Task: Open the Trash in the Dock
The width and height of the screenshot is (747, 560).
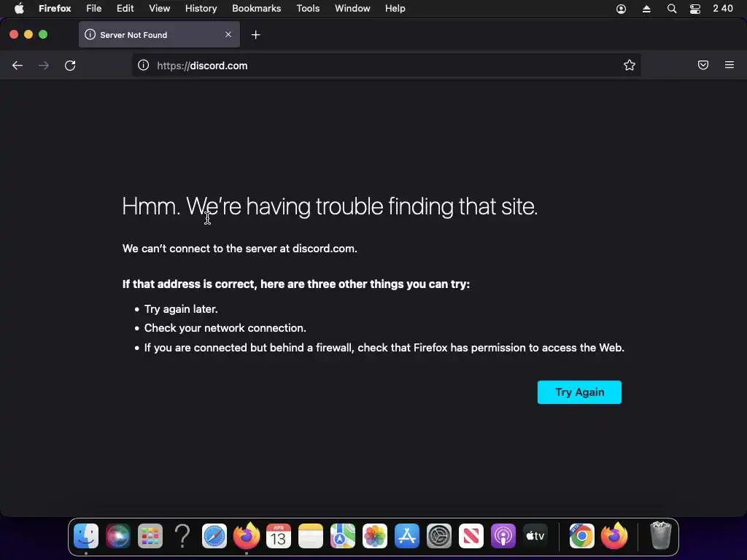Action: tap(661, 536)
